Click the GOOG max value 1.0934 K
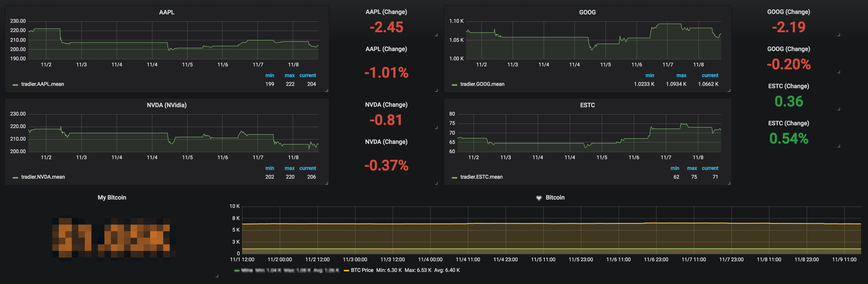Screen dimensions: 868x284 (x=676, y=84)
